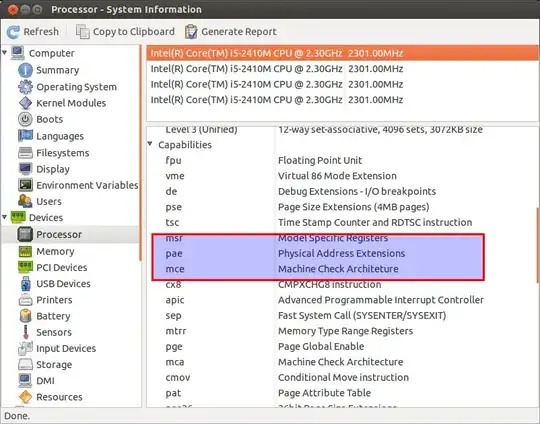
Task: Click the Generate Report clipboard icon
Action: tap(191, 32)
